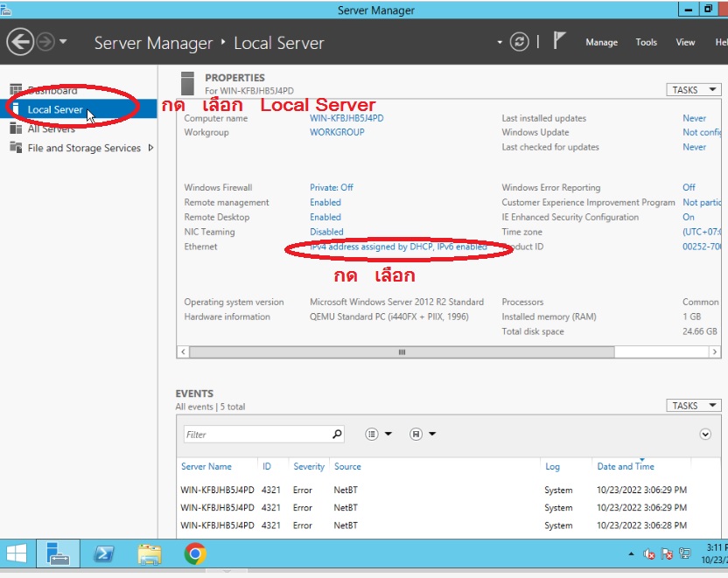The image size is (728, 578).
Task: Click the search magnifier in Events filter
Action: pyautogui.click(x=337, y=434)
